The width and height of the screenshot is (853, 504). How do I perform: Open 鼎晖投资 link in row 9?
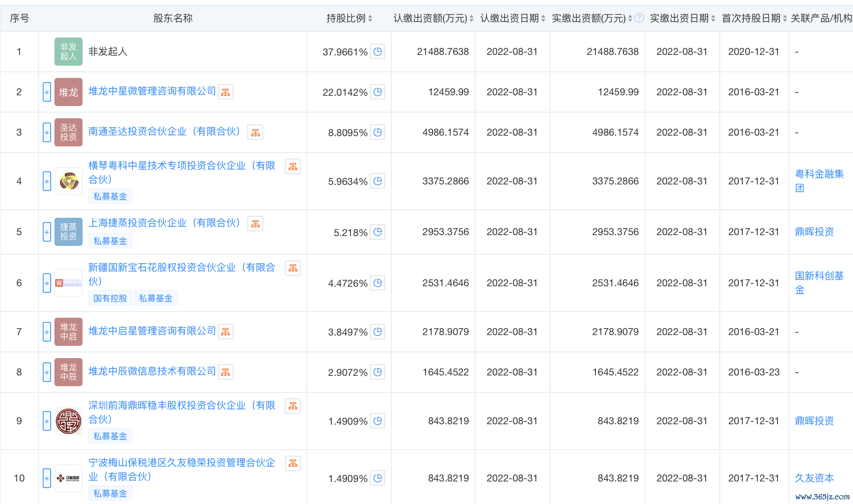pyautogui.click(x=814, y=421)
